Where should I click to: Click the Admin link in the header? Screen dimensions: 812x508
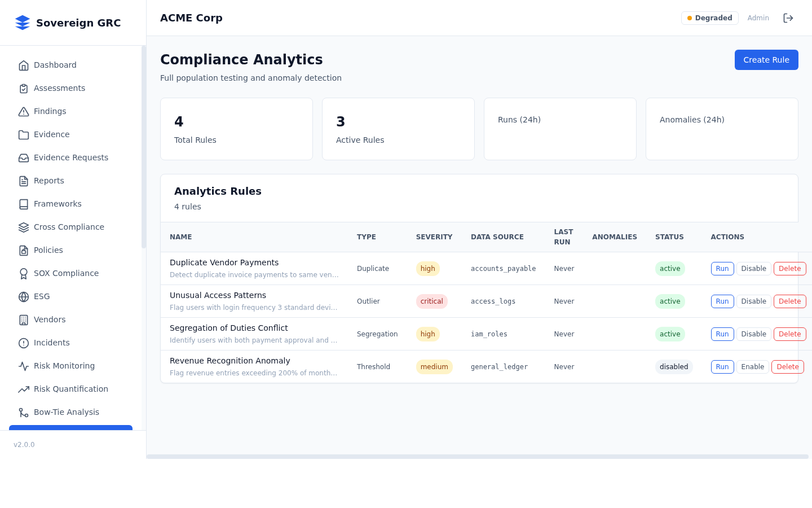pos(758,17)
